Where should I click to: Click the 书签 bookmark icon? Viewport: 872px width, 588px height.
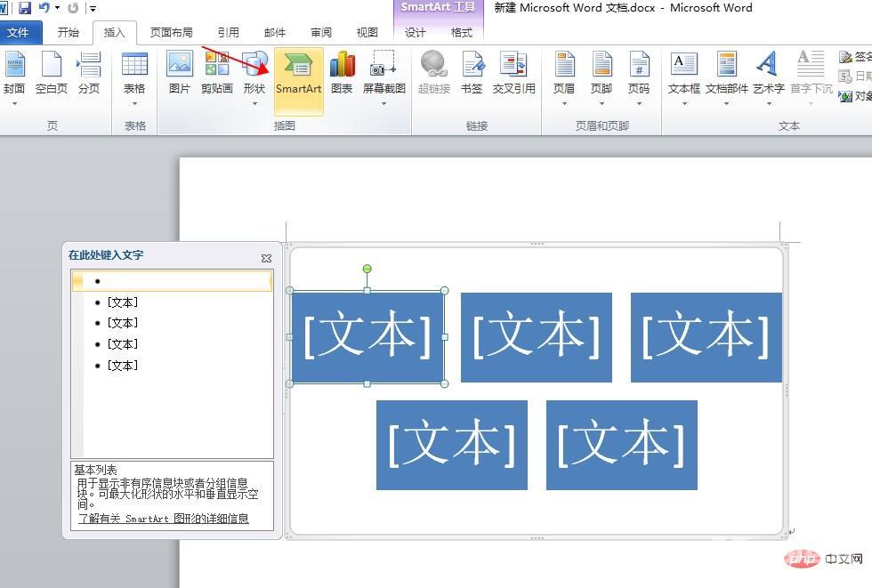(472, 74)
